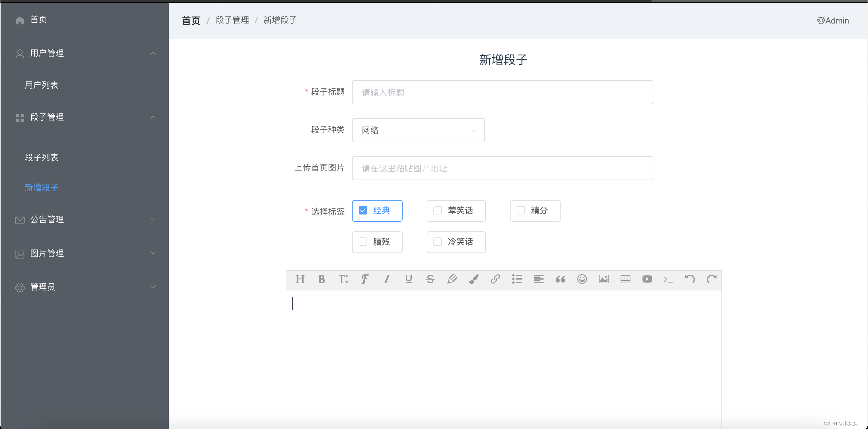Click the 段子管理 breadcrumb link

tap(232, 20)
